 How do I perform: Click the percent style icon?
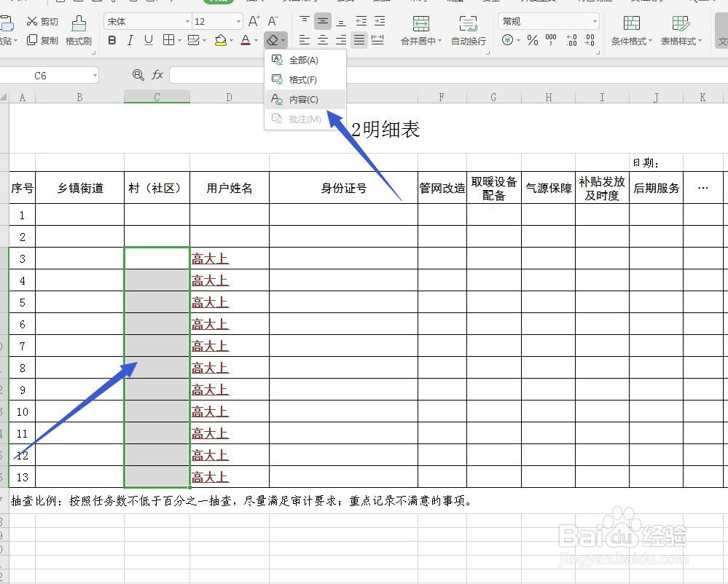click(x=533, y=41)
